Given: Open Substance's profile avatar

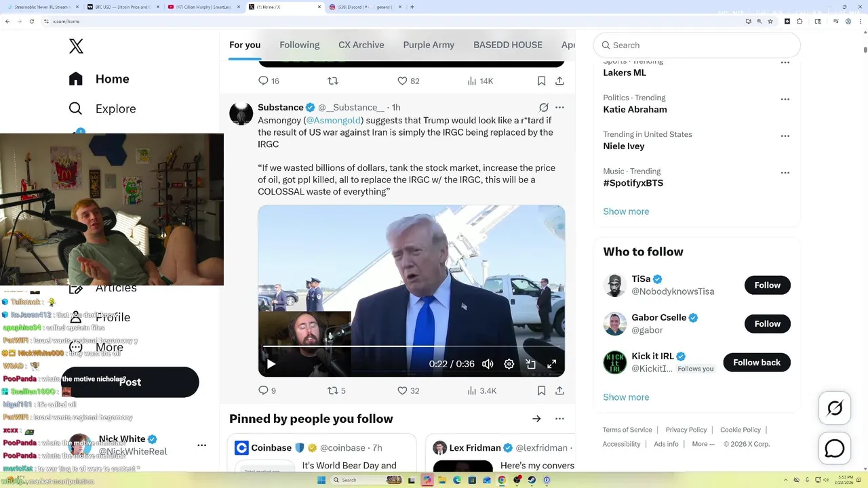Looking at the screenshot, I should (x=241, y=113).
